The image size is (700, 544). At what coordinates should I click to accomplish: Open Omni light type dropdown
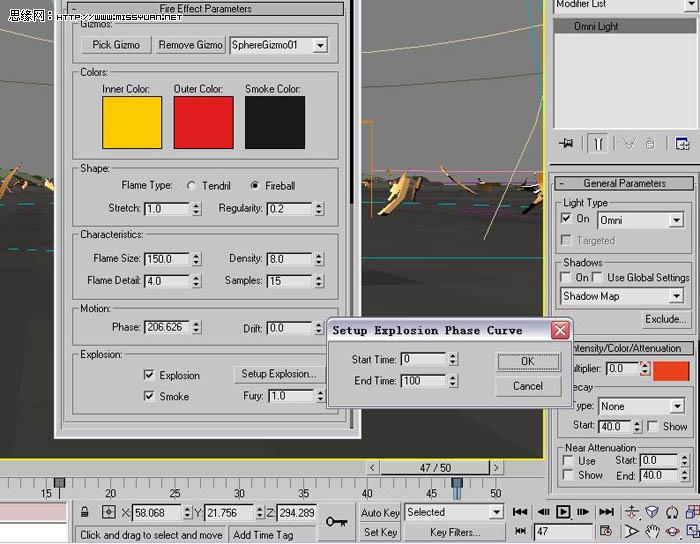676,220
